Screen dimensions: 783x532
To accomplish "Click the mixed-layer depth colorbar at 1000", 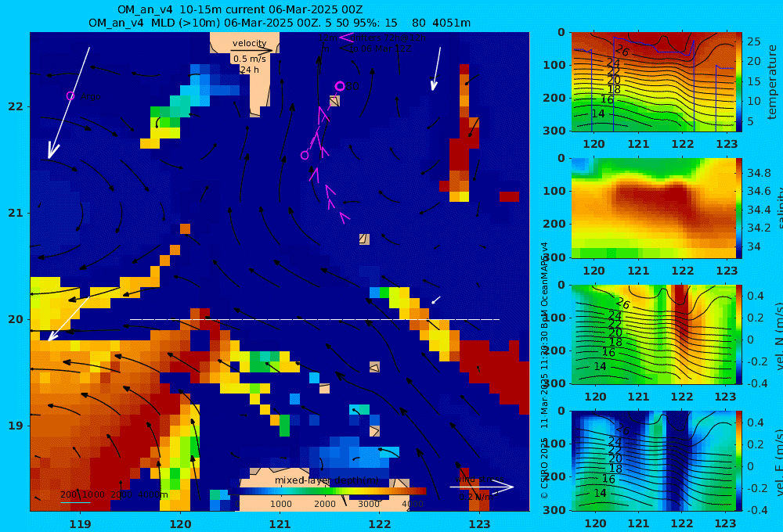I will tap(280, 491).
